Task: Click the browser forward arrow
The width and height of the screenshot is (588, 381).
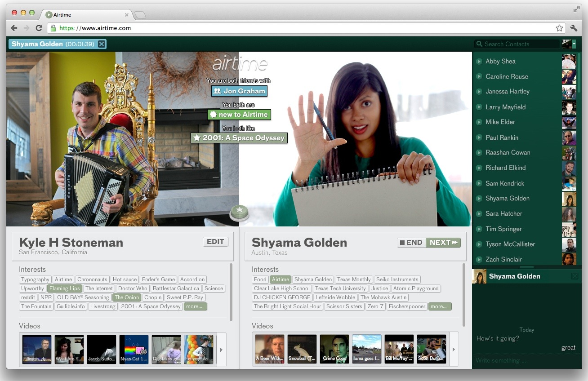Action: (26, 28)
